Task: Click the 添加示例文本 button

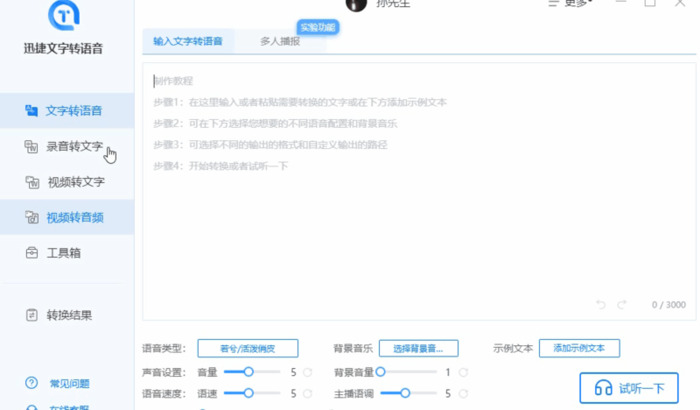Action: click(579, 348)
